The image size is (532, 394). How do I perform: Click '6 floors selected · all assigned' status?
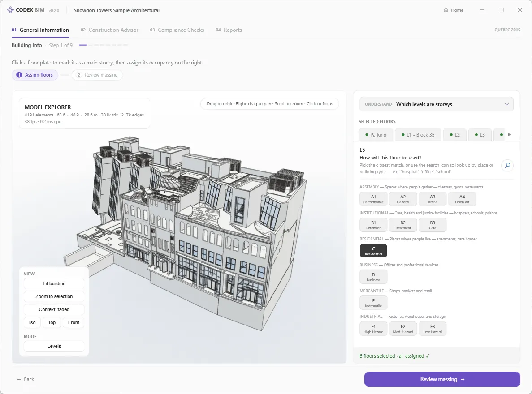394,356
